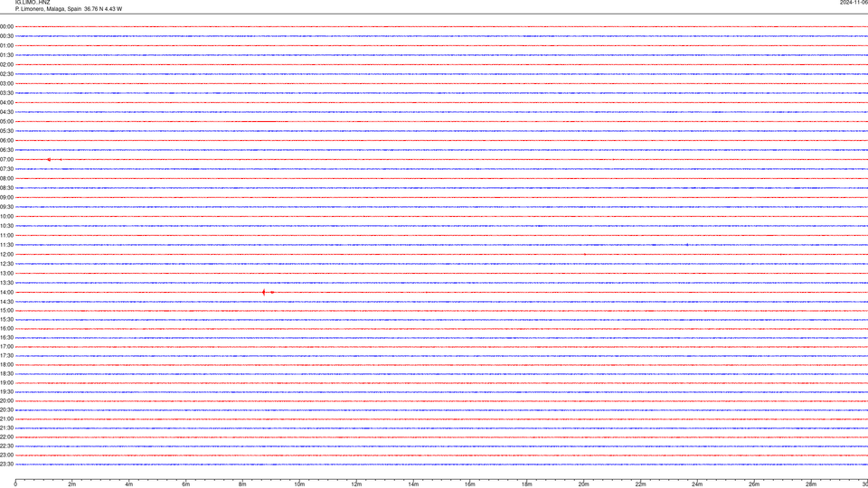
Task: Click the 6m tick label on the minute axis
Action: [x=186, y=484]
